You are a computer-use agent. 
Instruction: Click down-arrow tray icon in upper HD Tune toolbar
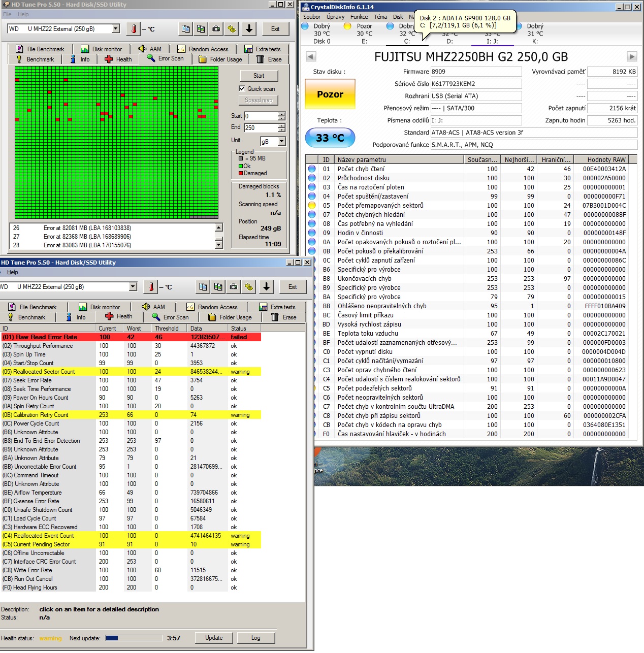click(249, 29)
